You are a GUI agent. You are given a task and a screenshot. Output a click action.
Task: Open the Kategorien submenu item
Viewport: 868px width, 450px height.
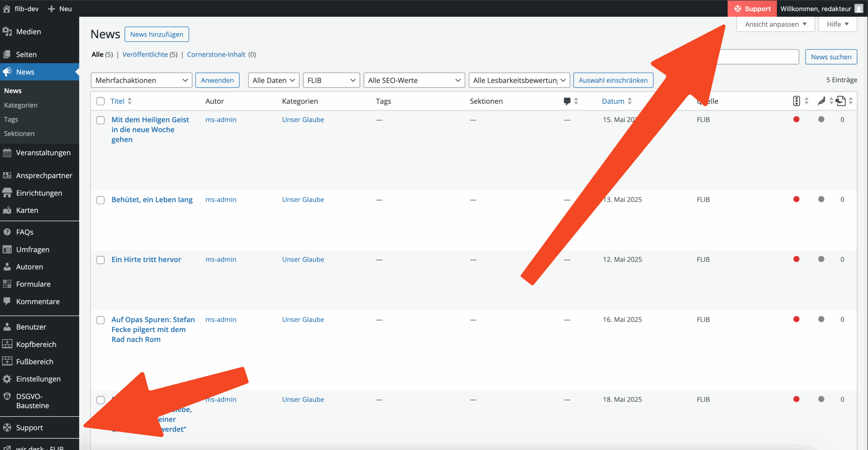pos(21,105)
